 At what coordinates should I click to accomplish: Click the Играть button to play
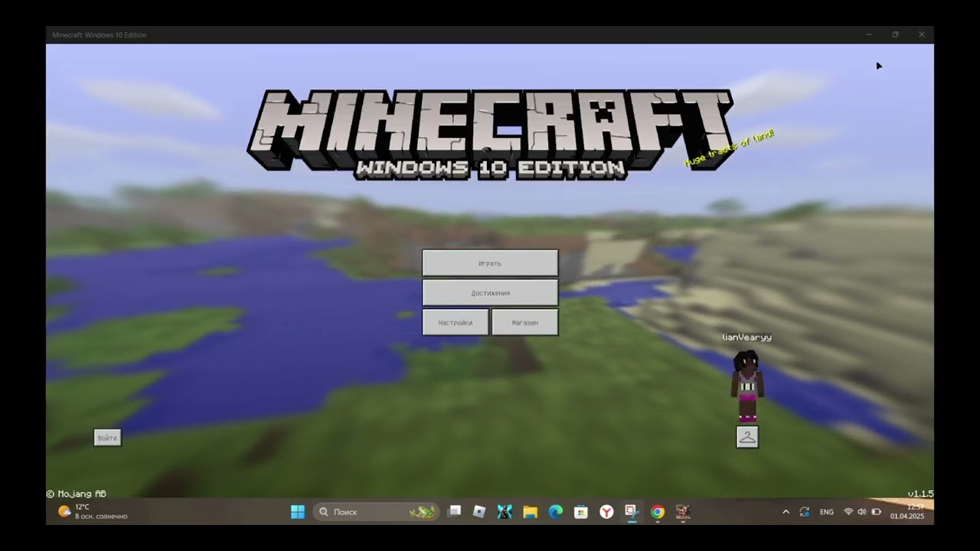click(490, 263)
